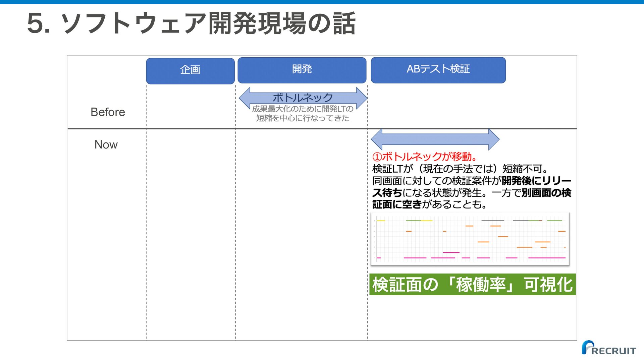This screenshot has height=362, width=644.
Task: Click bold text 別画面の検証面に空き
Action: [546, 193]
